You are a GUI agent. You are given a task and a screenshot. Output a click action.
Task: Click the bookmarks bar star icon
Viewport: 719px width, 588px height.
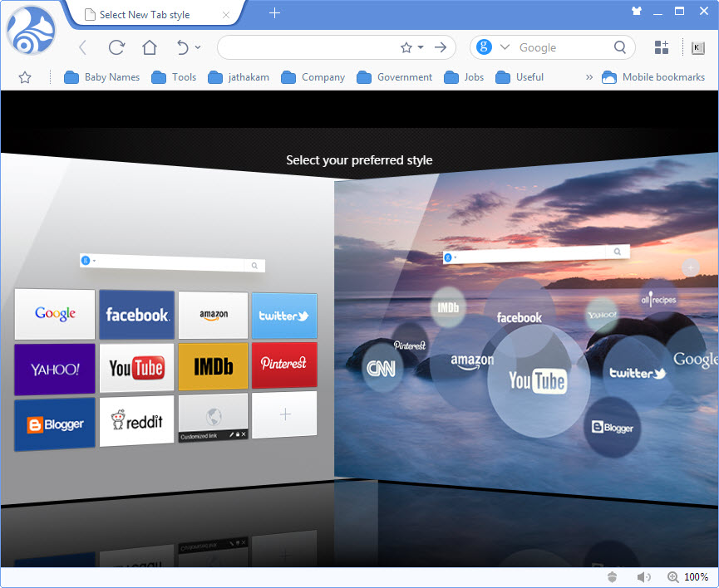(25, 77)
